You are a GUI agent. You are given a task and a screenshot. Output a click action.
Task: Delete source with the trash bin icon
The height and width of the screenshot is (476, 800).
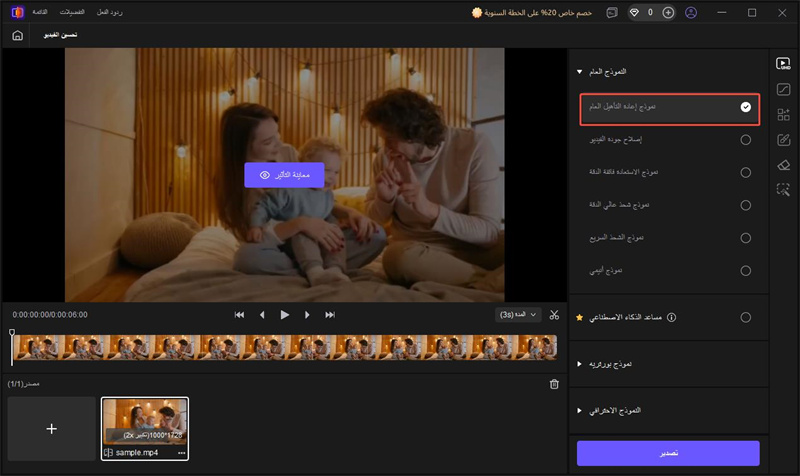[x=554, y=384]
